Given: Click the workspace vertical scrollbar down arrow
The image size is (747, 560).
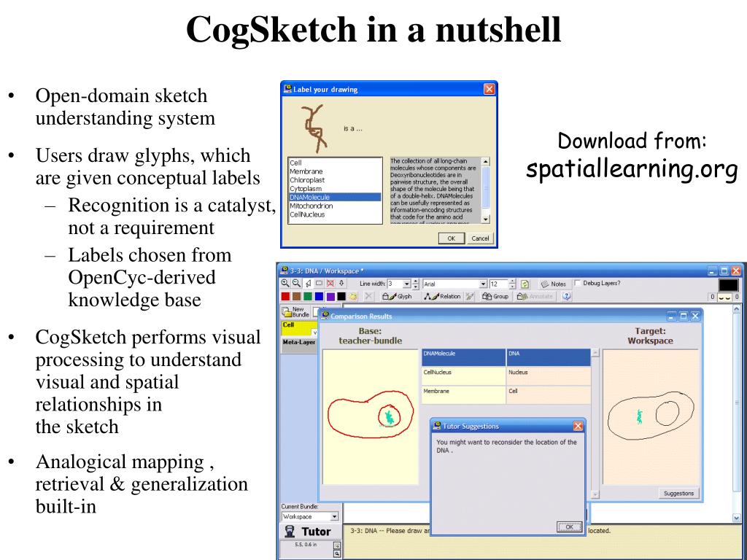Looking at the screenshot, I should [737, 518].
